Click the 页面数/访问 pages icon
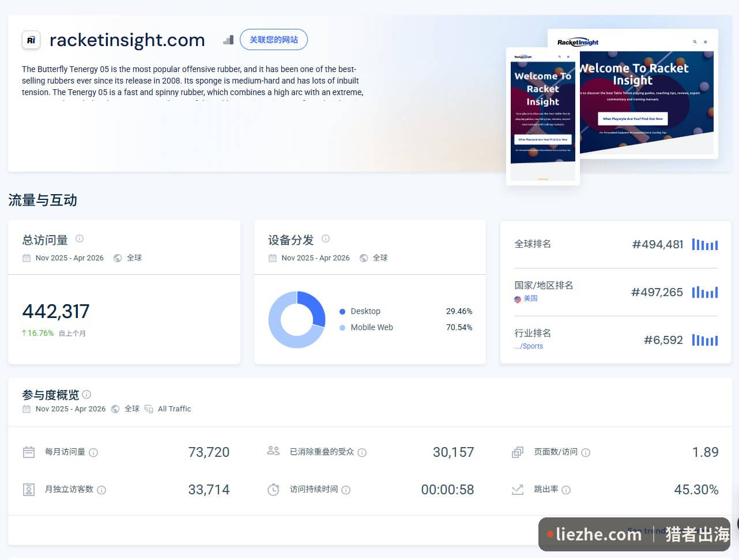The image size is (739, 560). (x=518, y=452)
